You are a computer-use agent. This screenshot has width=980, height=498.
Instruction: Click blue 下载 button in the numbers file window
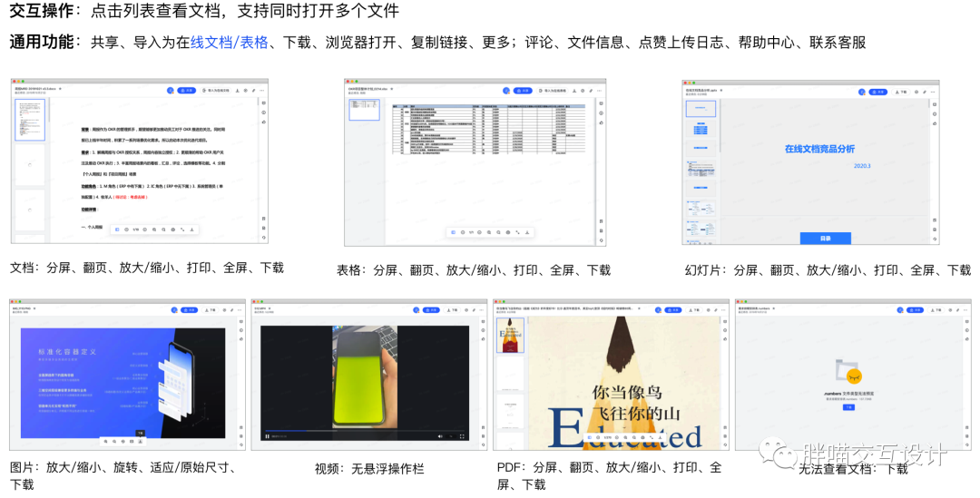848,406
